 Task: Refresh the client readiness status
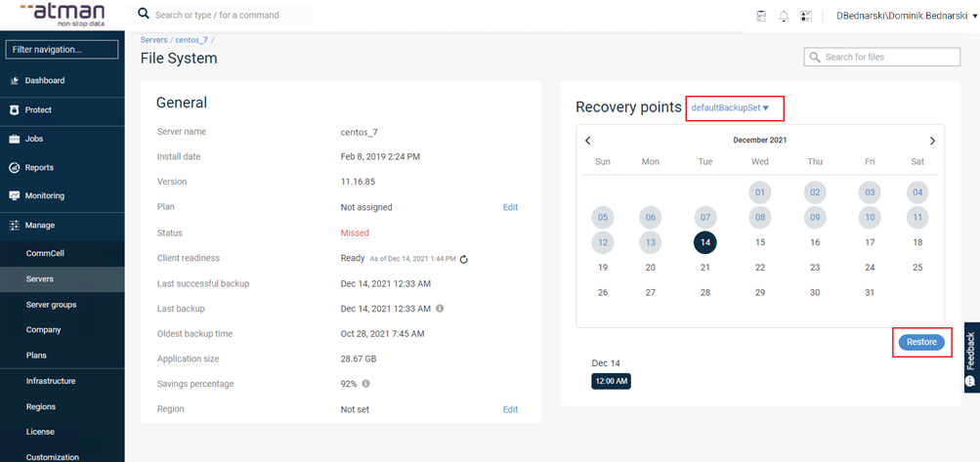[464, 259]
